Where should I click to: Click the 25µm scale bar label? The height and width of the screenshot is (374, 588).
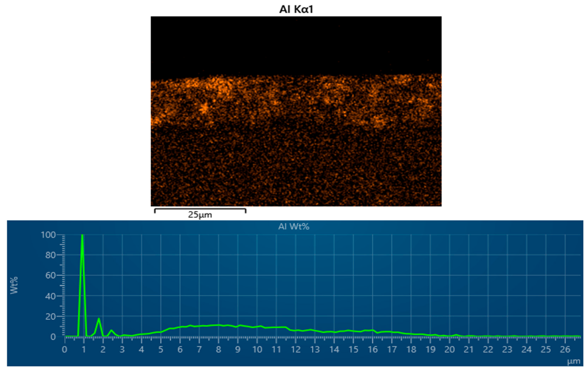200,215
